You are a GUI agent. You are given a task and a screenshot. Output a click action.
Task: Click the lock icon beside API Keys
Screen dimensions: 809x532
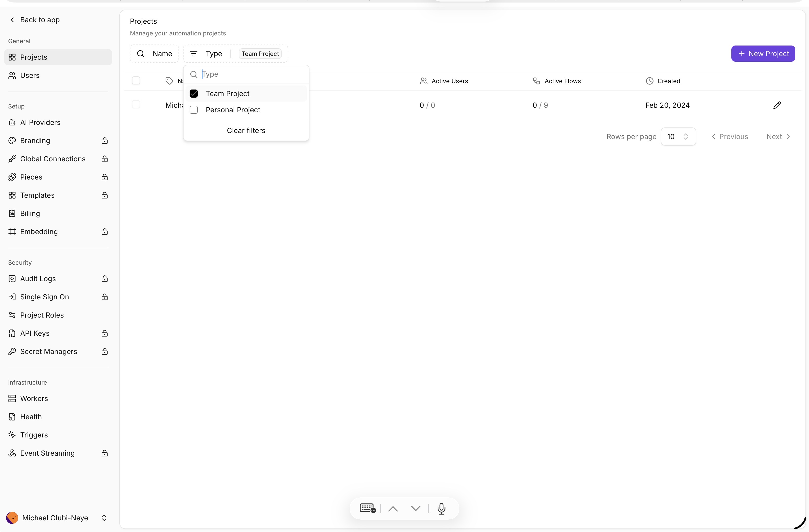click(105, 334)
